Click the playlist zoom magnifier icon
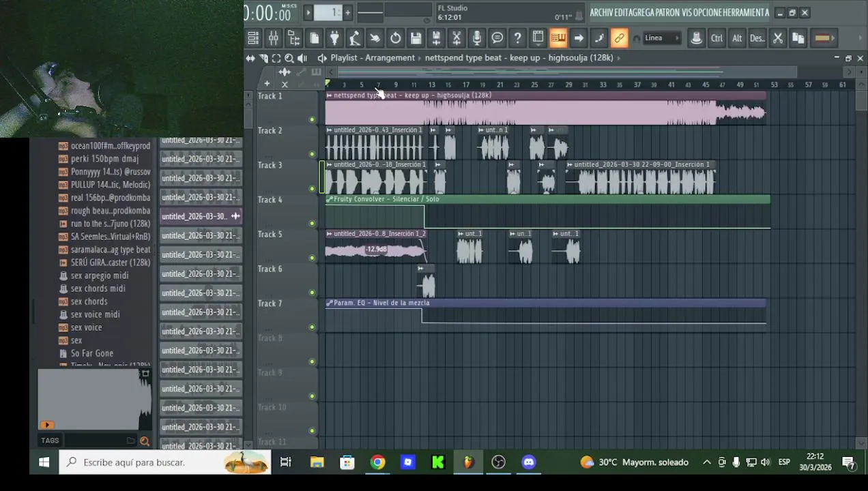The image size is (868, 491). click(289, 58)
